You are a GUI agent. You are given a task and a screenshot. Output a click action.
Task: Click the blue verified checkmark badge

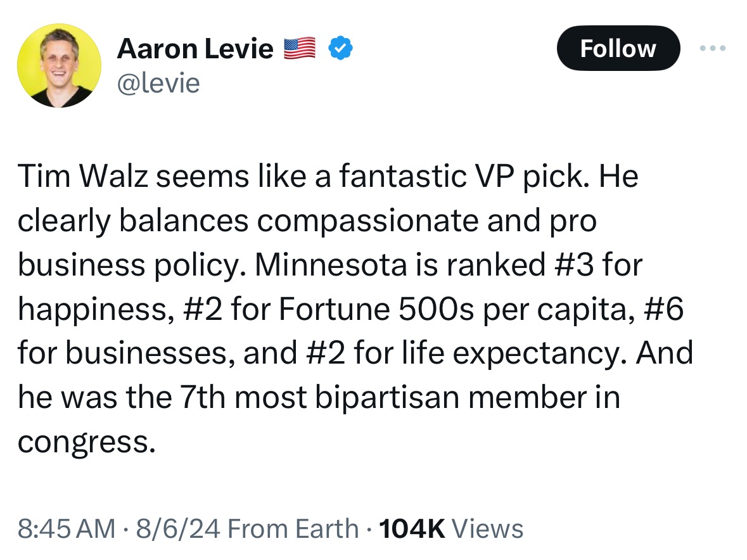(x=341, y=48)
